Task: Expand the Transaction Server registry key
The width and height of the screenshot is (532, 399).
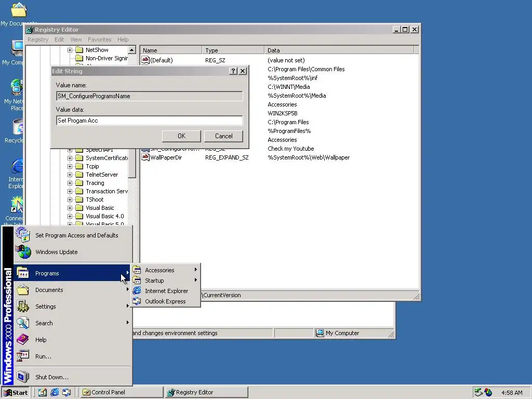Action: (70, 191)
